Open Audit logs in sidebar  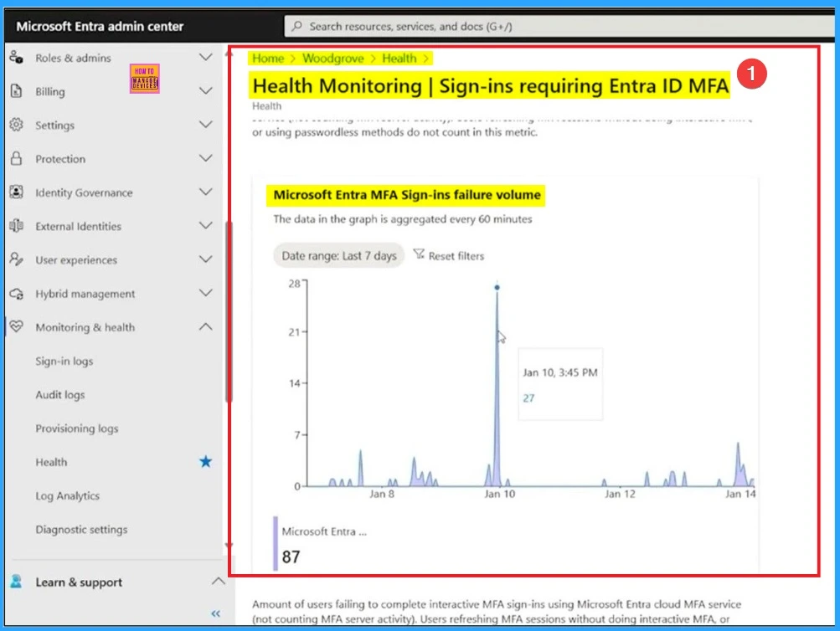pyautogui.click(x=60, y=395)
